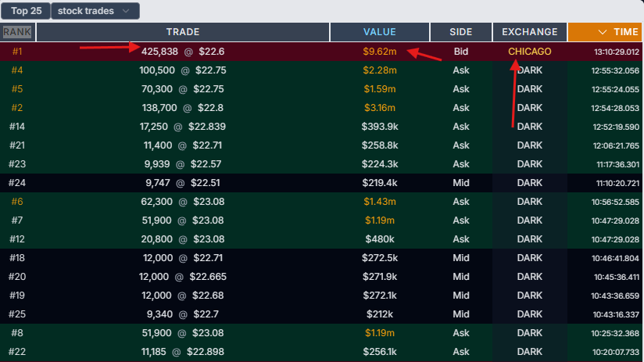644x362 pixels.
Task: Click the $1.43m value
Action: pyautogui.click(x=380, y=202)
